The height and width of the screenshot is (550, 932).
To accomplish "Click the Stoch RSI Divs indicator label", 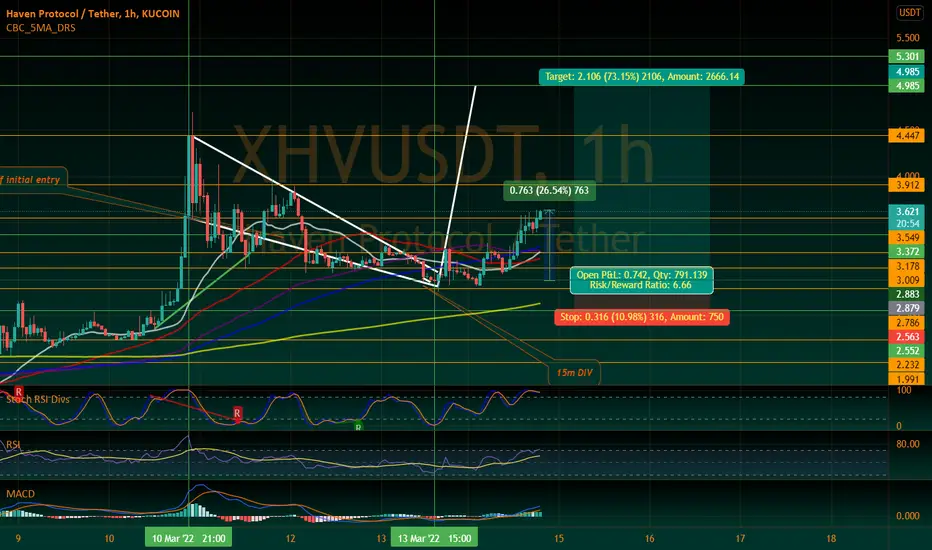I will [38, 399].
